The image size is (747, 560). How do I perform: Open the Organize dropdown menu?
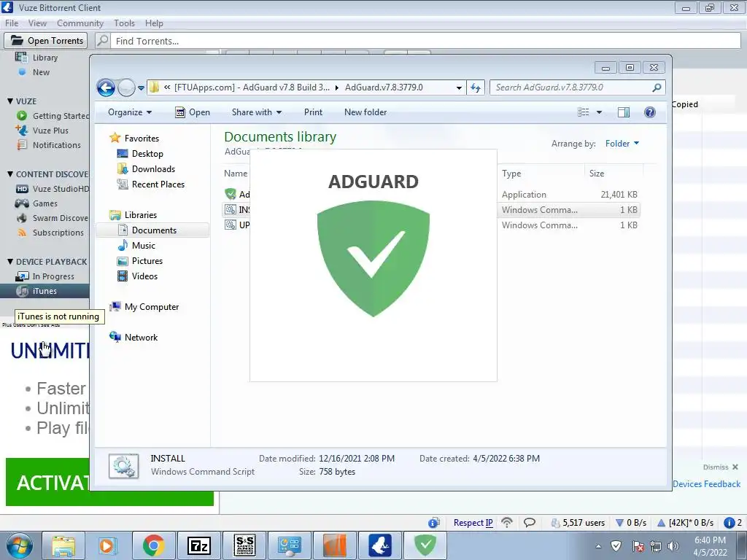tap(130, 112)
